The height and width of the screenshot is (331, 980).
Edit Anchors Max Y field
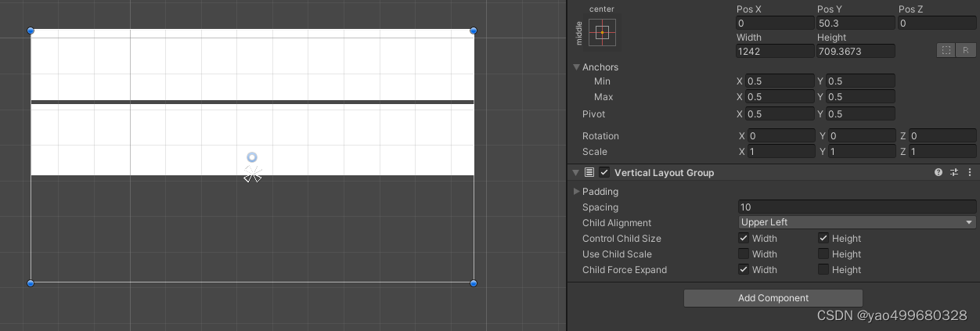tap(860, 97)
